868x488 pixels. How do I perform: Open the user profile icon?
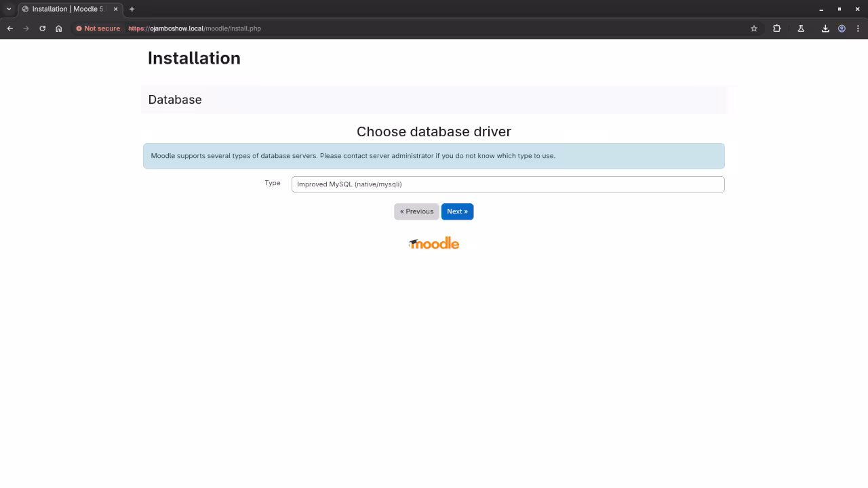tap(842, 28)
